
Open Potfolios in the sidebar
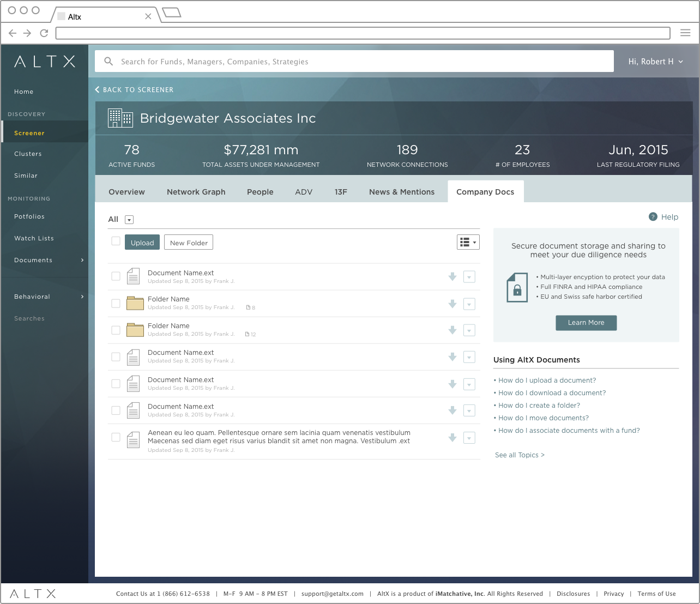pyautogui.click(x=29, y=216)
